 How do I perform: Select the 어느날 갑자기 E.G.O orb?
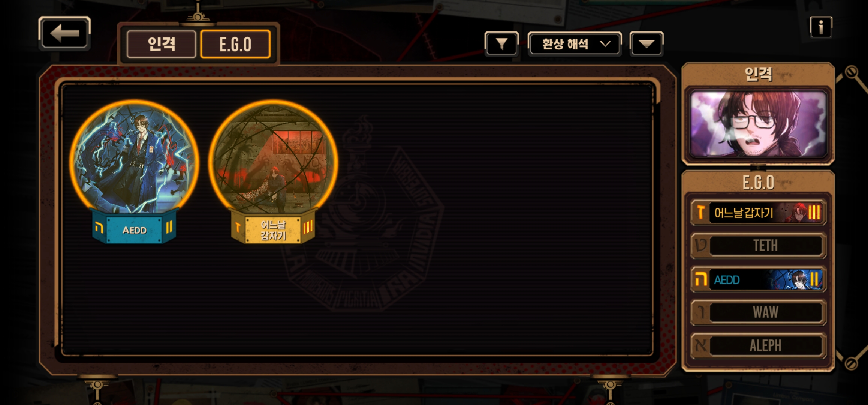click(x=273, y=157)
